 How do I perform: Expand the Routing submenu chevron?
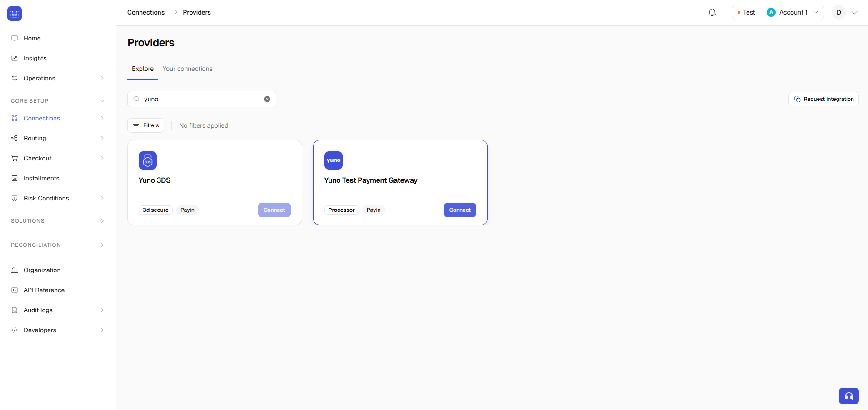pyautogui.click(x=102, y=138)
